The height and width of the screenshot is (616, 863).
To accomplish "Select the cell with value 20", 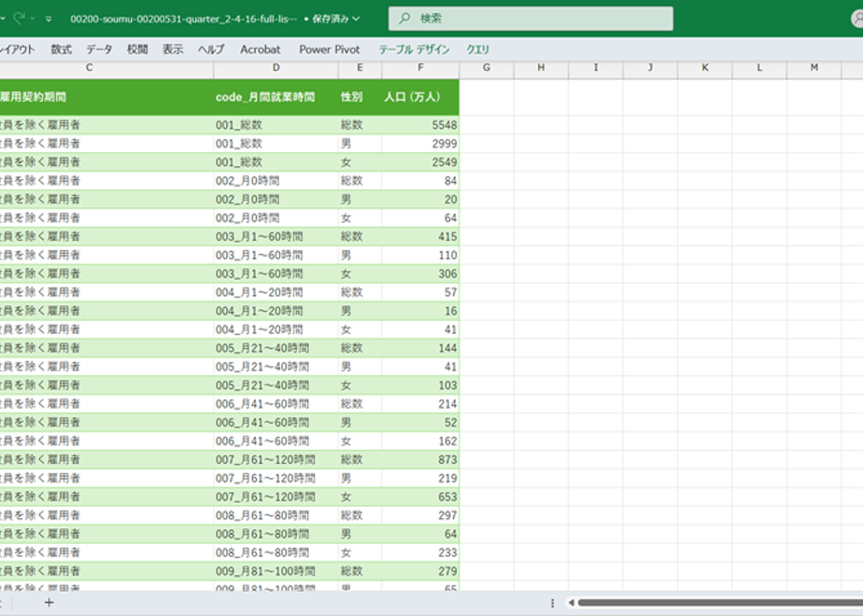I will pyautogui.click(x=420, y=199).
